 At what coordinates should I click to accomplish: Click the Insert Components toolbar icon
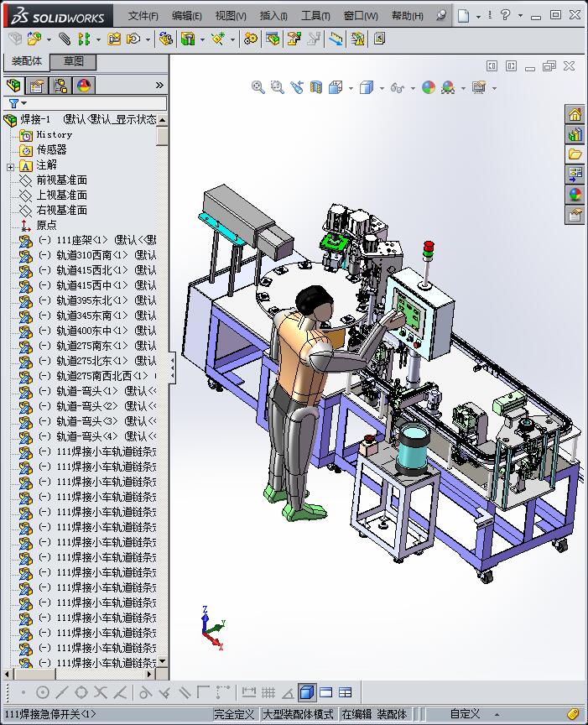(34, 39)
